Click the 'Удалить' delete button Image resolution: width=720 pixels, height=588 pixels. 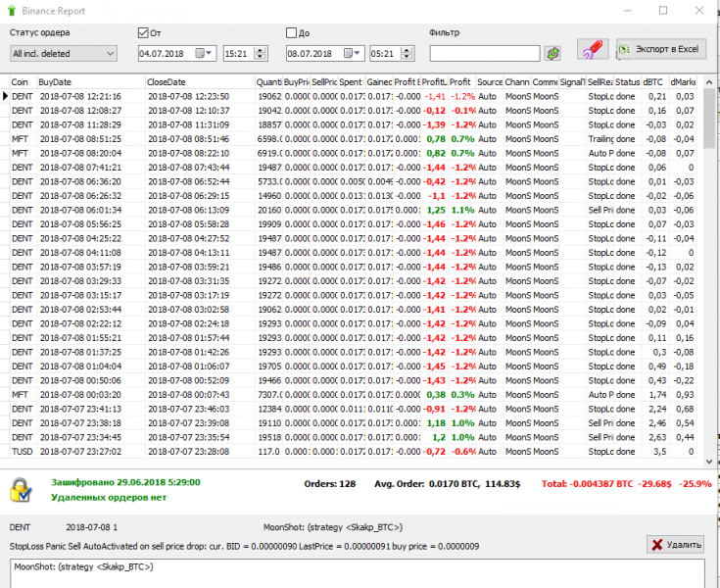click(676, 544)
